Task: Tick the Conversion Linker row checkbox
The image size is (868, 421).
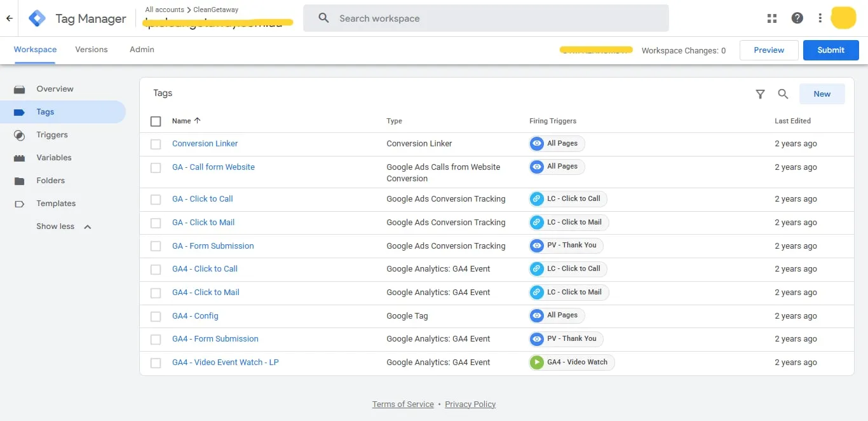Action: click(x=156, y=144)
